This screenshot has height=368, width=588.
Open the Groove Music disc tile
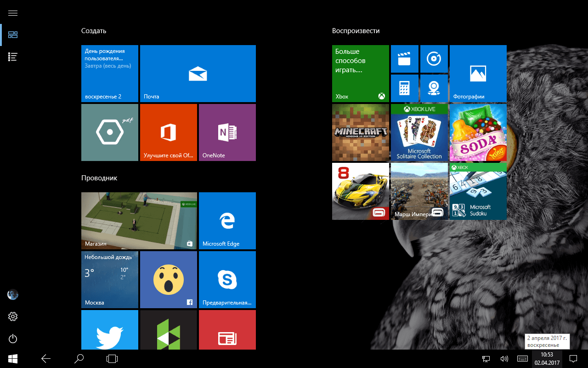434,59
